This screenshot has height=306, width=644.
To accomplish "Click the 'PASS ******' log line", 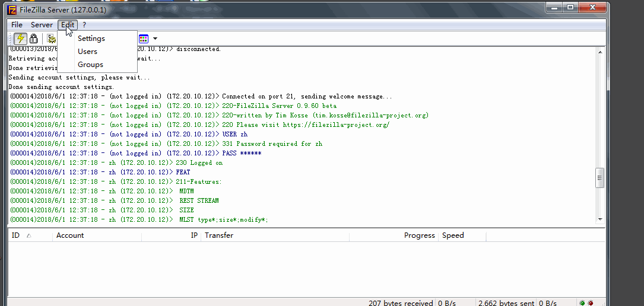I will click(135, 154).
